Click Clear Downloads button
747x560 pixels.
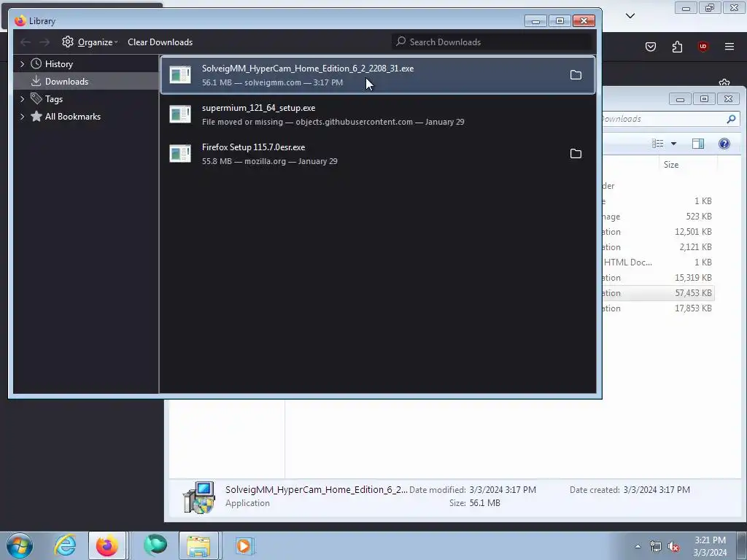[160, 42]
